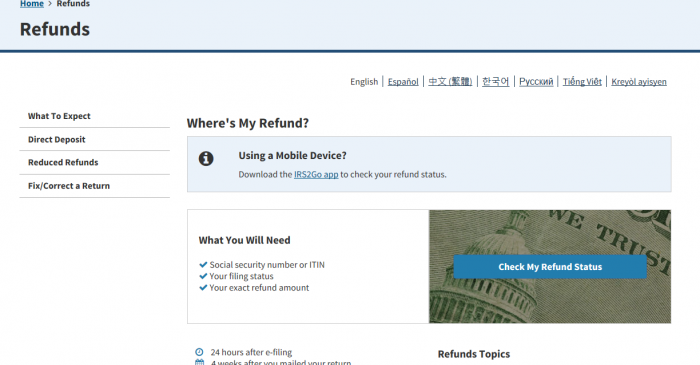
Task: Click the checkmark beside Your filing status
Action: (203, 276)
